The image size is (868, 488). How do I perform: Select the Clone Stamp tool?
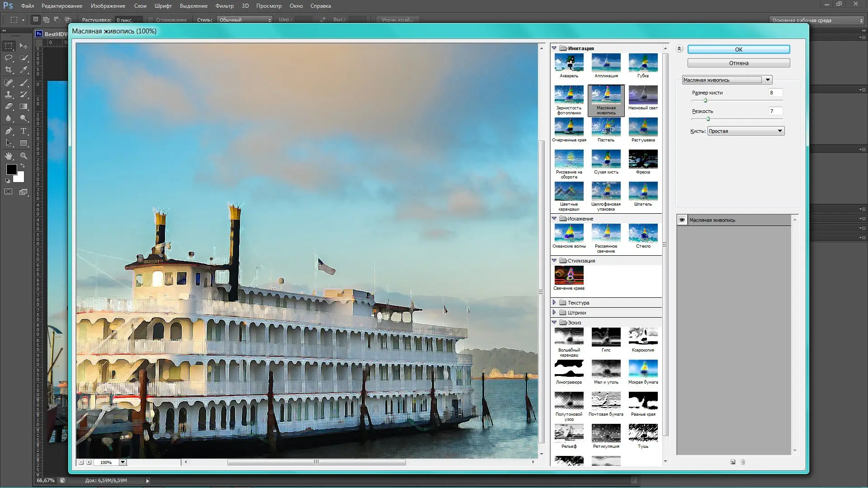click(9, 94)
